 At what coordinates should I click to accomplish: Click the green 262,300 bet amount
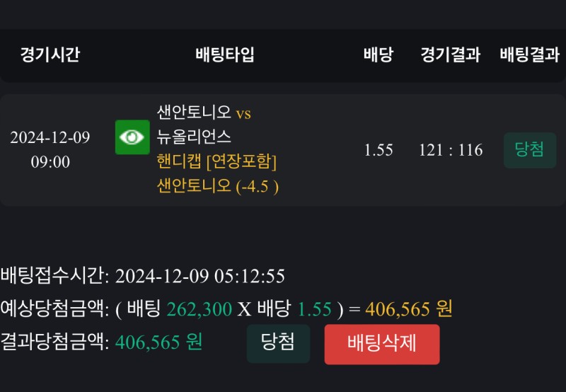(199, 309)
